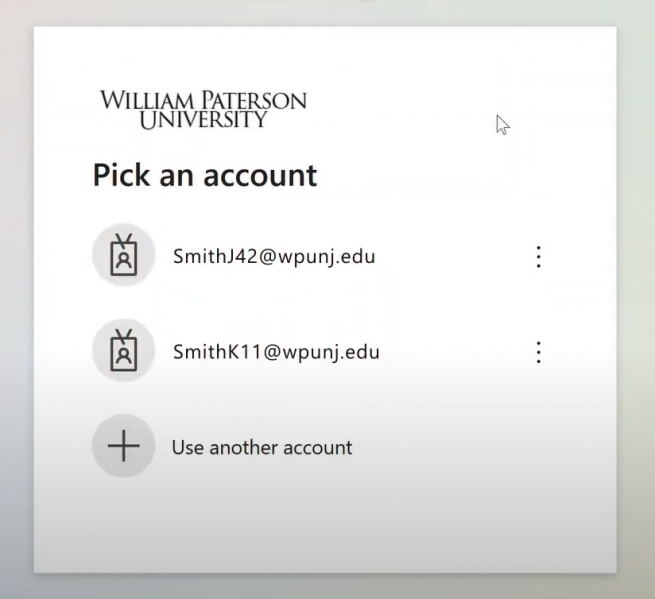Image resolution: width=655 pixels, height=599 pixels.
Task: Sign in with the first listed account row
Action: point(300,256)
